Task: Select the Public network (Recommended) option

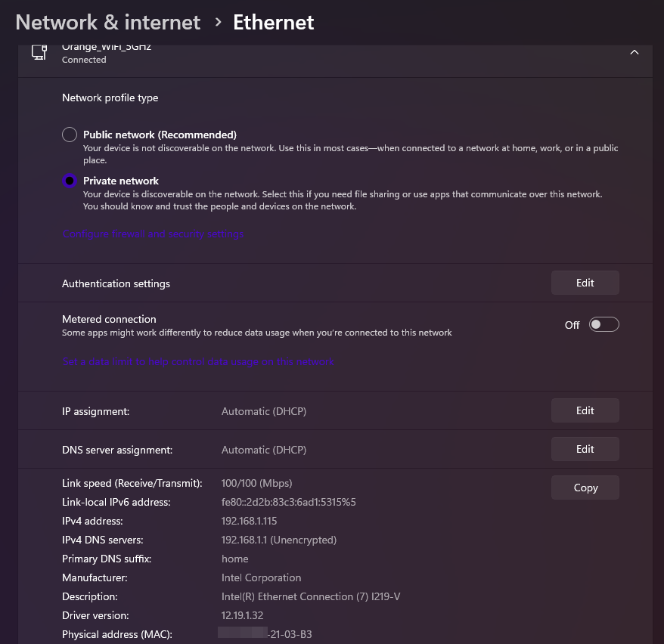Action: [x=70, y=135]
